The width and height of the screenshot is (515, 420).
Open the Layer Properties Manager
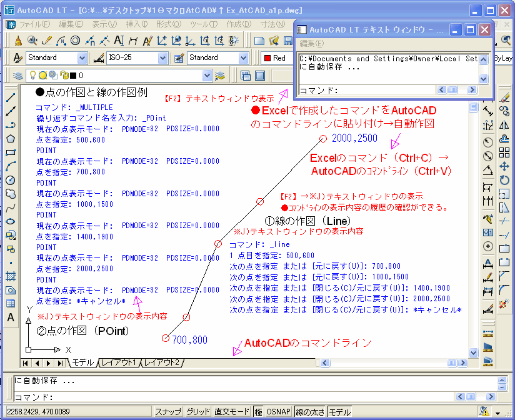coord(18,76)
